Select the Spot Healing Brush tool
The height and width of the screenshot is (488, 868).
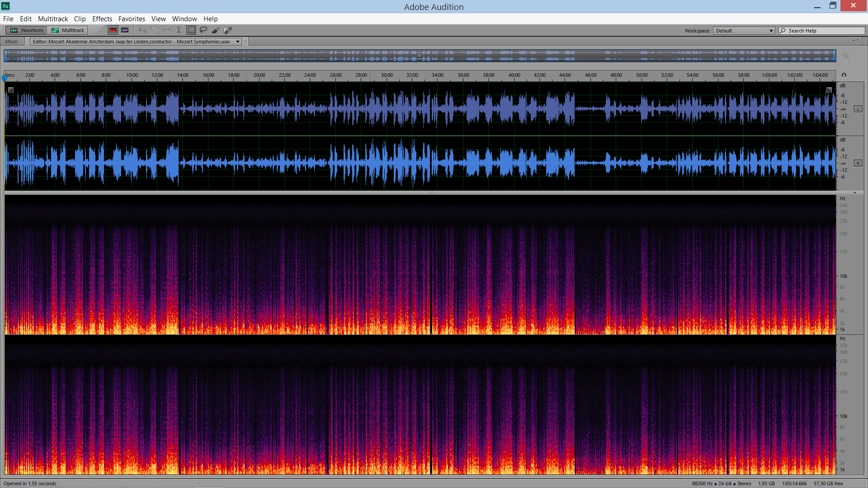click(228, 30)
